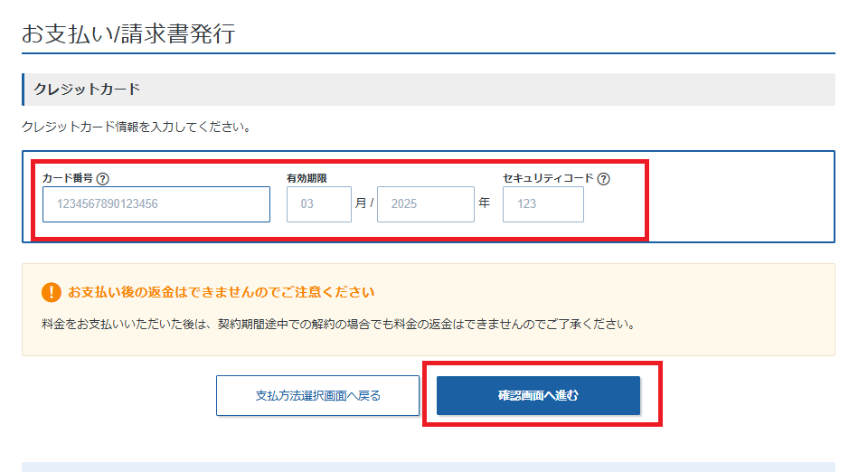Click the help icon beside カード番号

tap(103, 179)
